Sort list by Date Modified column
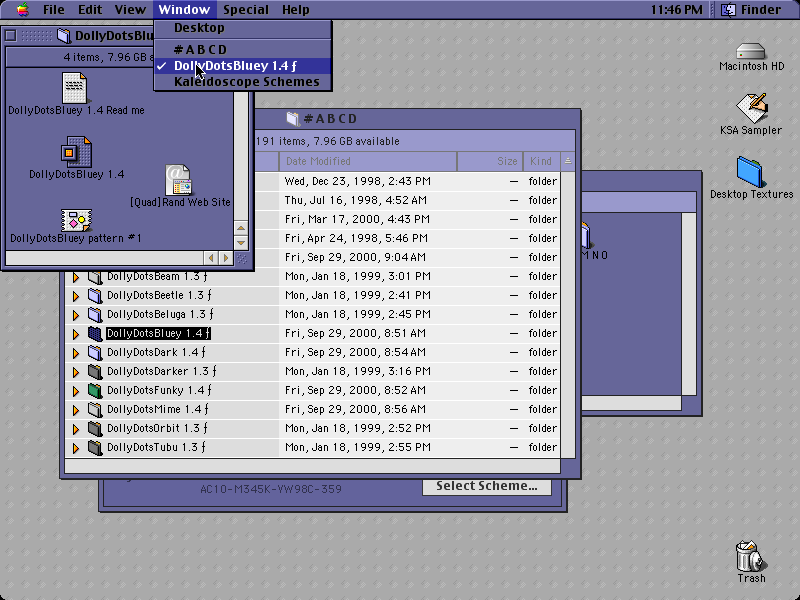This screenshot has width=800, height=600. [x=368, y=161]
